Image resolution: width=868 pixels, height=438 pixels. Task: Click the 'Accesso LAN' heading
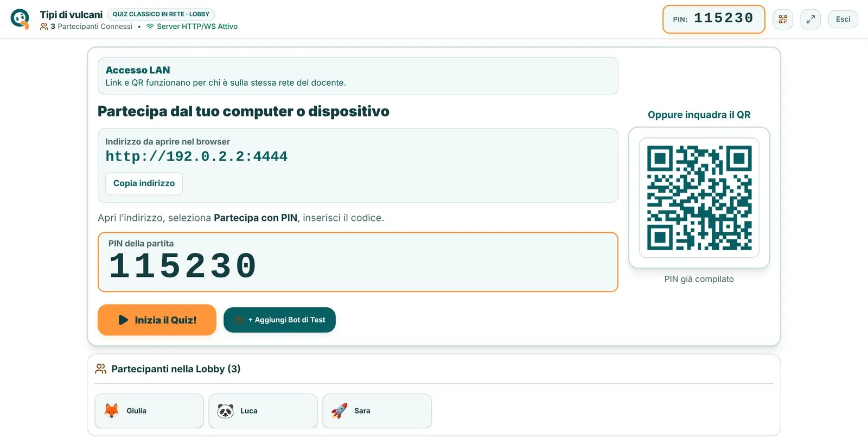(x=138, y=70)
